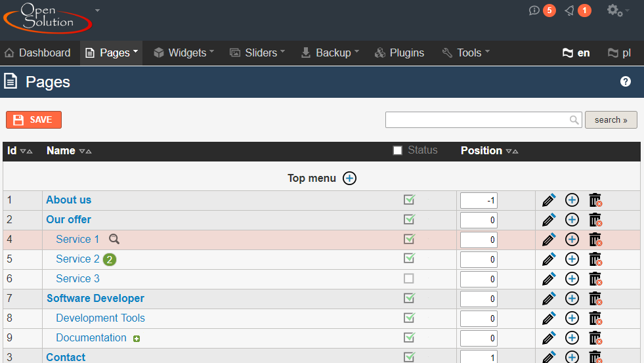Open the messages notification icon showing 5

pyautogui.click(x=534, y=11)
